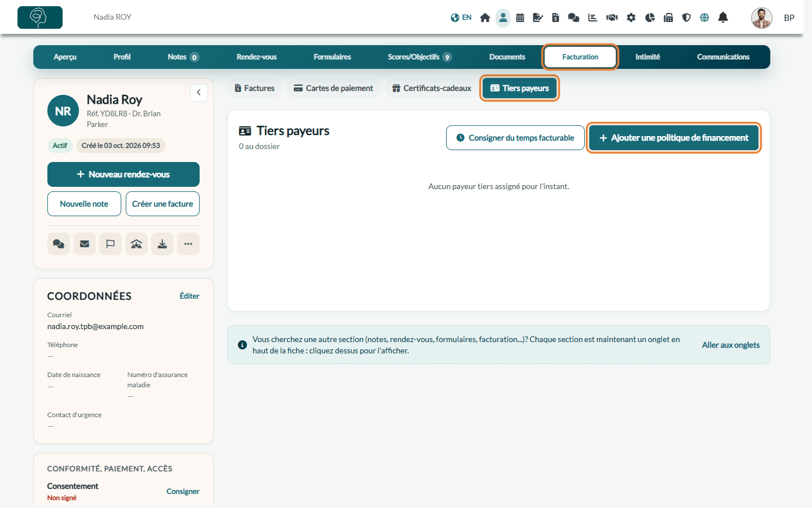Open the Cartes de paiement sub-tab
Viewport: 812px width, 508px height.
(x=333, y=88)
